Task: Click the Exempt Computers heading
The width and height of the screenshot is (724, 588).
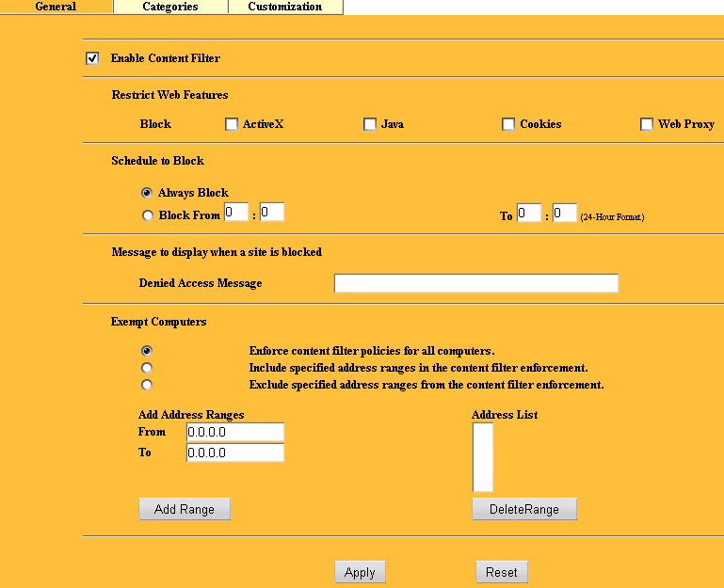Action: 158,322
